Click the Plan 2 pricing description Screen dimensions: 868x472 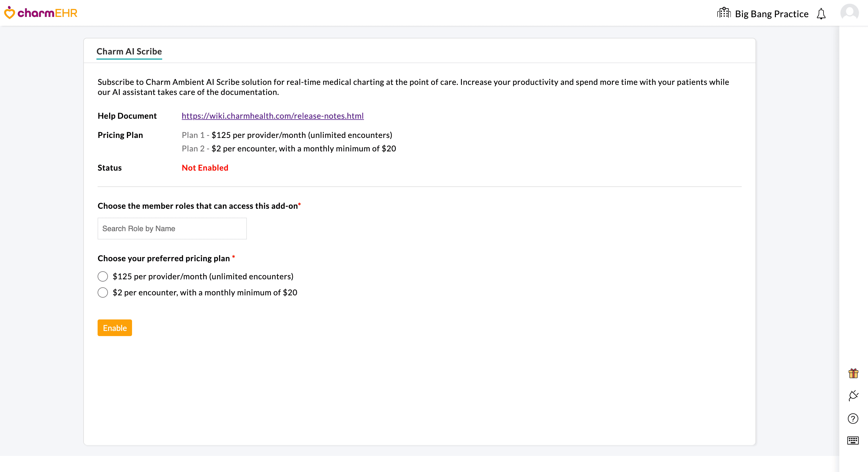pos(288,148)
